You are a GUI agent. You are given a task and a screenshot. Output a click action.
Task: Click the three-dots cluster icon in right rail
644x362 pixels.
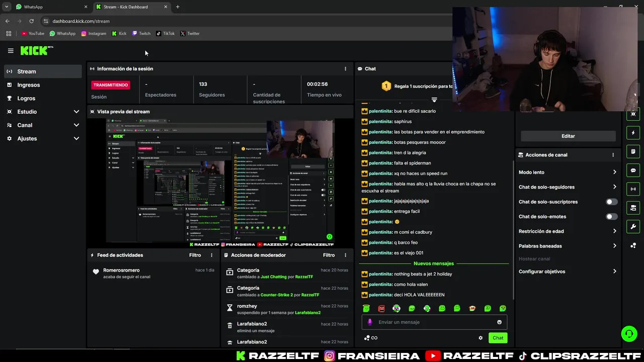pos(633,245)
